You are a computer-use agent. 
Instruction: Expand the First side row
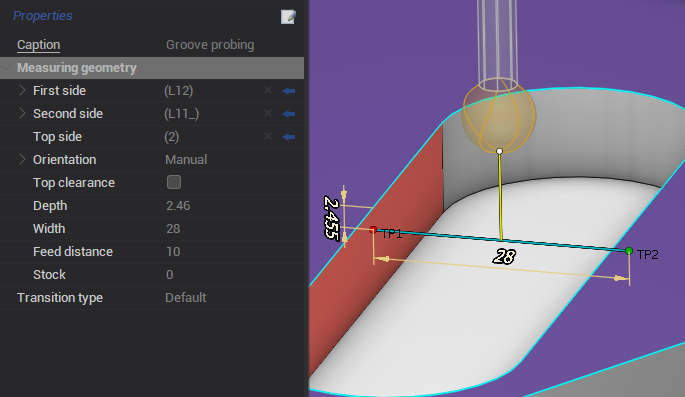tap(22, 90)
